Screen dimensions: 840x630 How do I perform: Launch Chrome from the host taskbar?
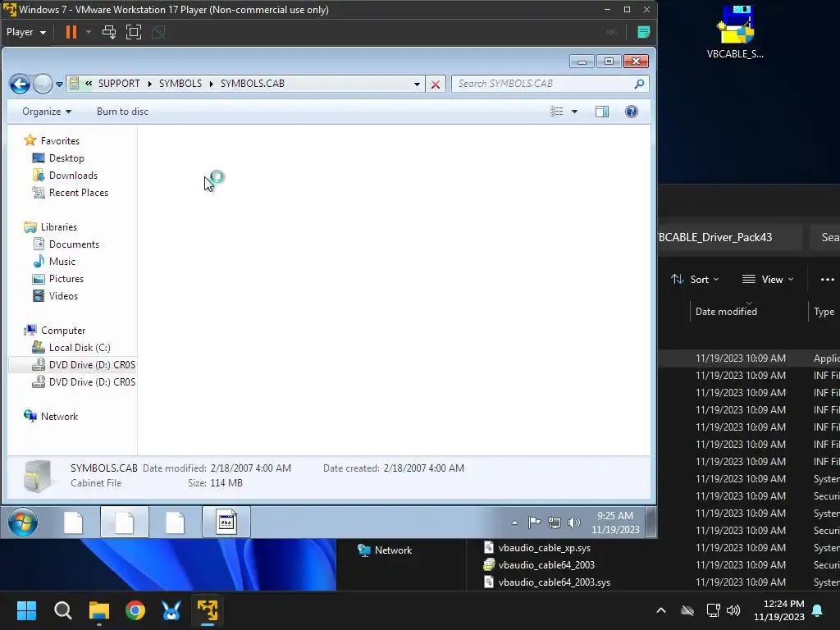point(135,610)
